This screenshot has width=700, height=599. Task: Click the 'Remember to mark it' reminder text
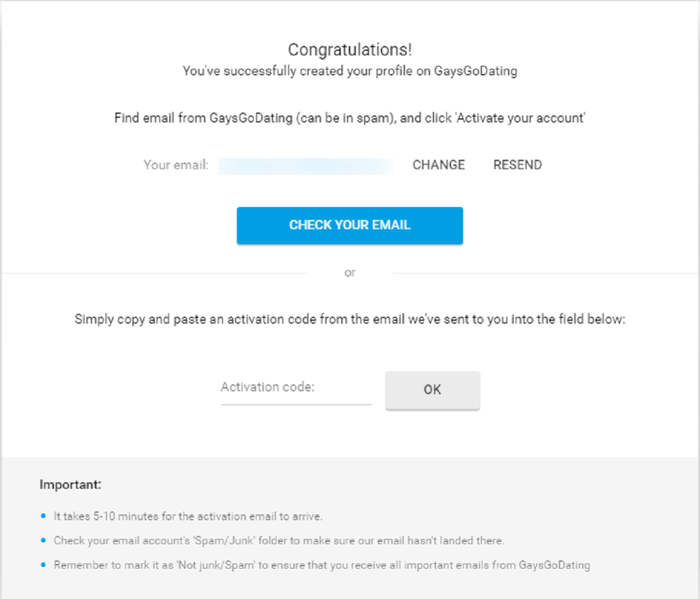[x=321, y=565]
